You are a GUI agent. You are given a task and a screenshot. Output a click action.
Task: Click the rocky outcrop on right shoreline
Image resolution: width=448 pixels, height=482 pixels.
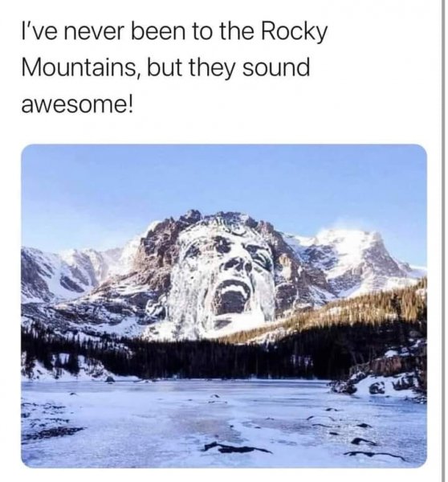click(390, 369)
